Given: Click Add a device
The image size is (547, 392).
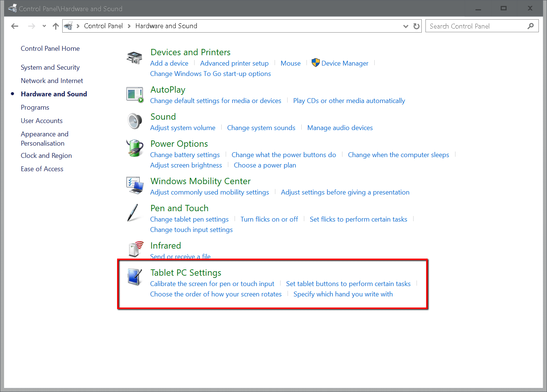Looking at the screenshot, I should click(169, 63).
